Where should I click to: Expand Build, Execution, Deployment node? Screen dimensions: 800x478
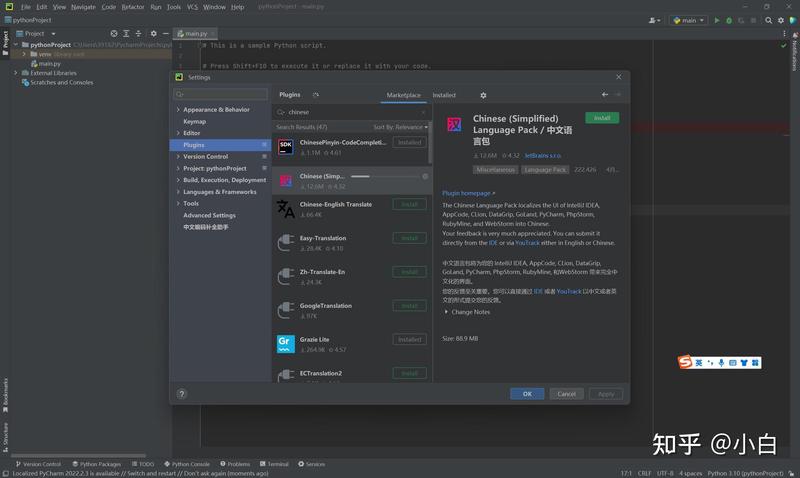coord(178,180)
